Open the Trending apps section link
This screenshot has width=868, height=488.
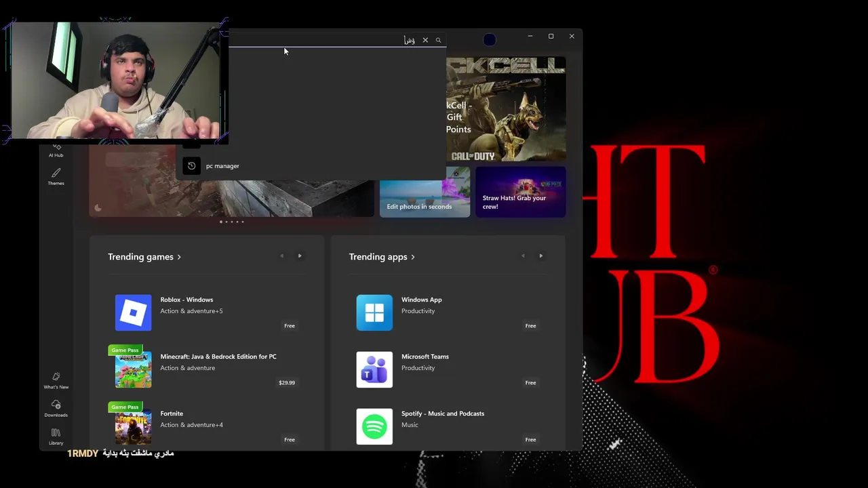tap(382, 257)
